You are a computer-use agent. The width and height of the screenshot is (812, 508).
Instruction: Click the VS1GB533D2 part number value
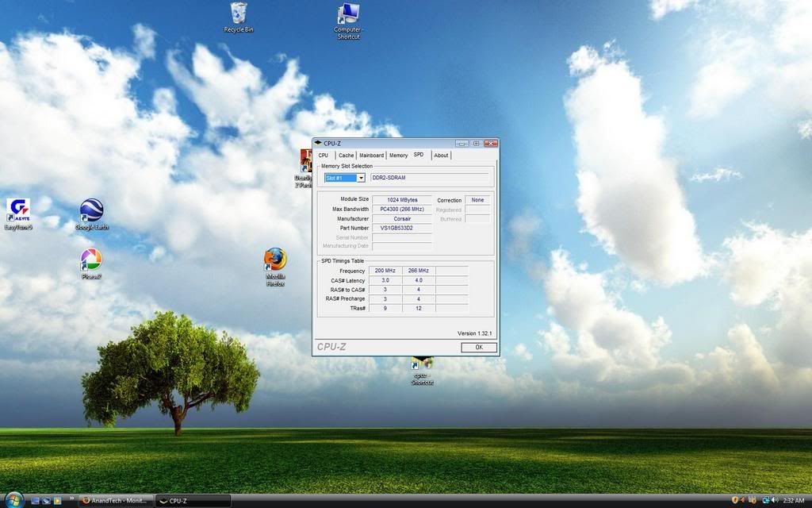pos(402,228)
